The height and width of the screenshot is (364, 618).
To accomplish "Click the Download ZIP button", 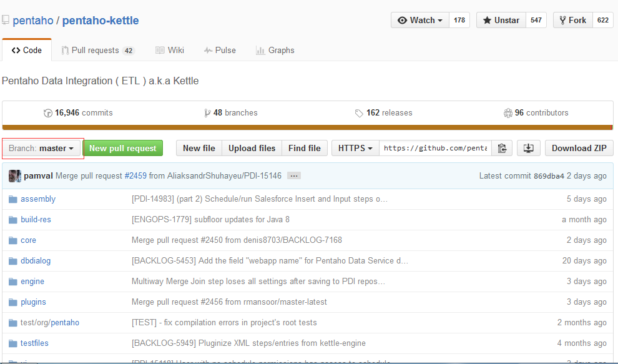I will click(579, 148).
